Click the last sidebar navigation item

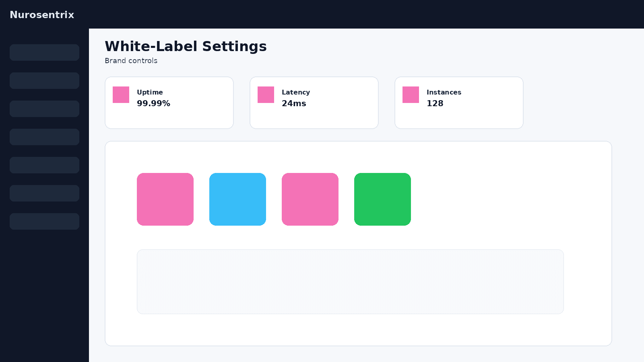point(44,221)
